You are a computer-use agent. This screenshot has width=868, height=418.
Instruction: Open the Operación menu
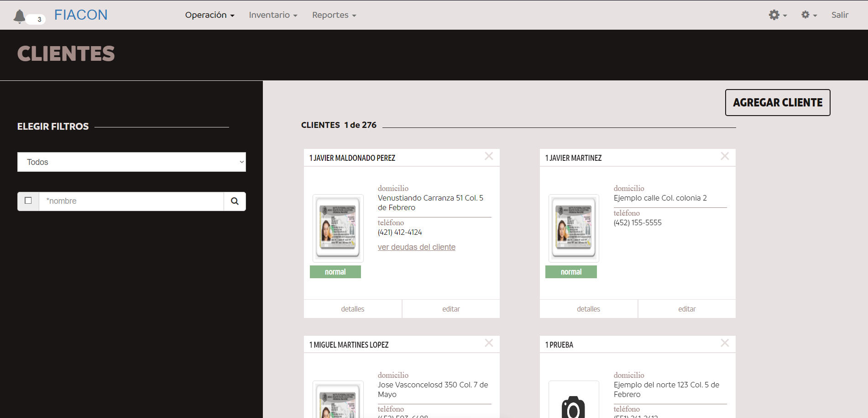pyautogui.click(x=209, y=15)
